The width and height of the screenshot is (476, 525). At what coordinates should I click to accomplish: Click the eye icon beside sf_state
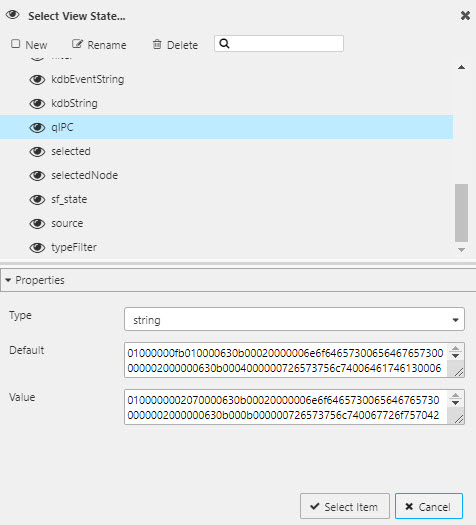tap(37, 200)
